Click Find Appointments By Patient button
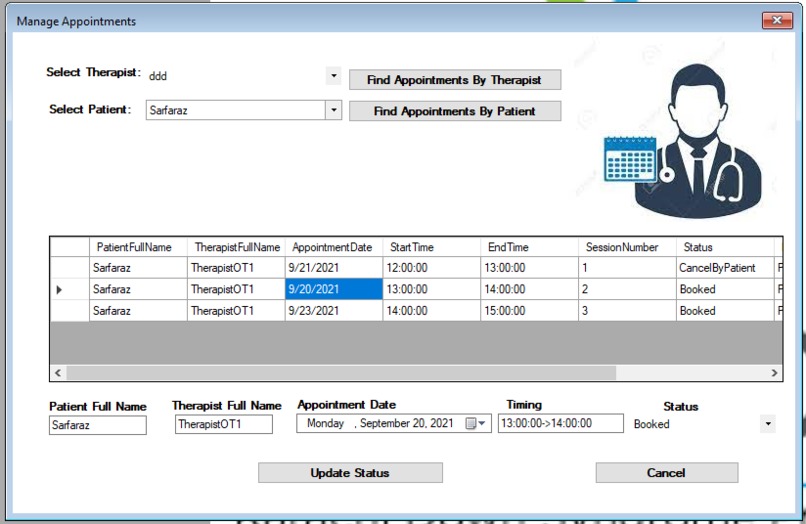This screenshot has height=524, width=806. pos(455,111)
